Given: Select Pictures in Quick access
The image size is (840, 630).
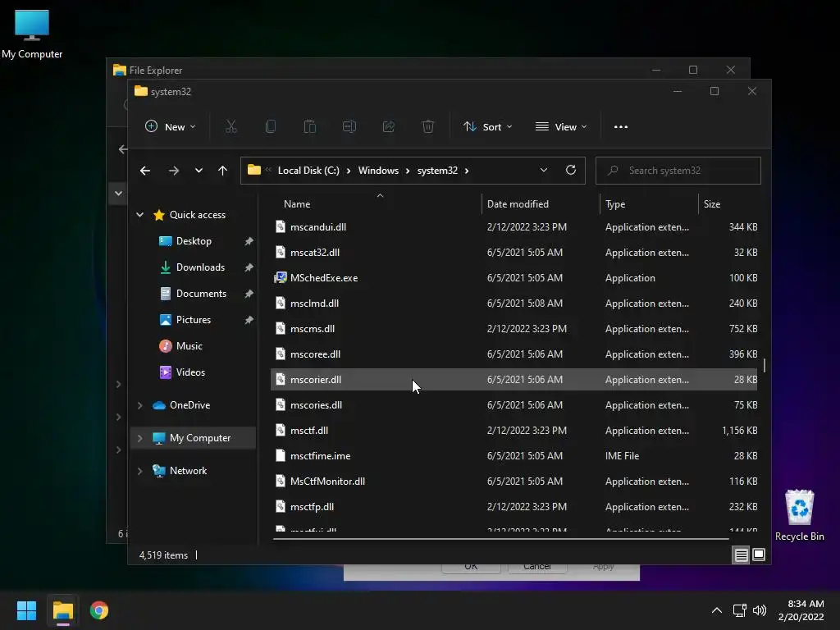Looking at the screenshot, I should [x=194, y=320].
